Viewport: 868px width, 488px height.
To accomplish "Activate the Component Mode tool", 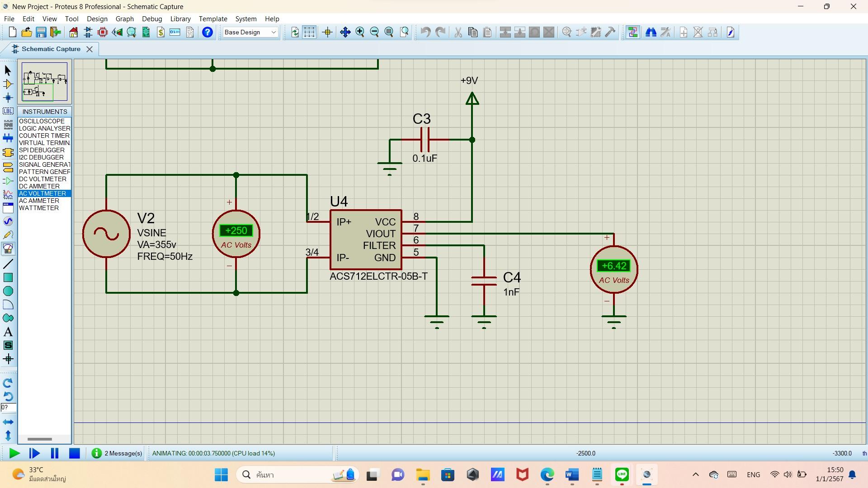I will pyautogui.click(x=8, y=84).
